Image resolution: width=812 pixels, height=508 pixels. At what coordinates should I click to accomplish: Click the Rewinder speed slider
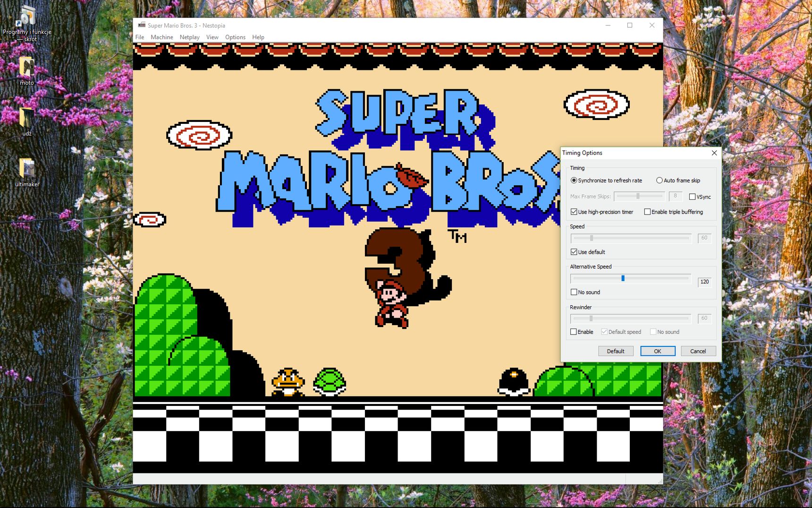click(631, 319)
